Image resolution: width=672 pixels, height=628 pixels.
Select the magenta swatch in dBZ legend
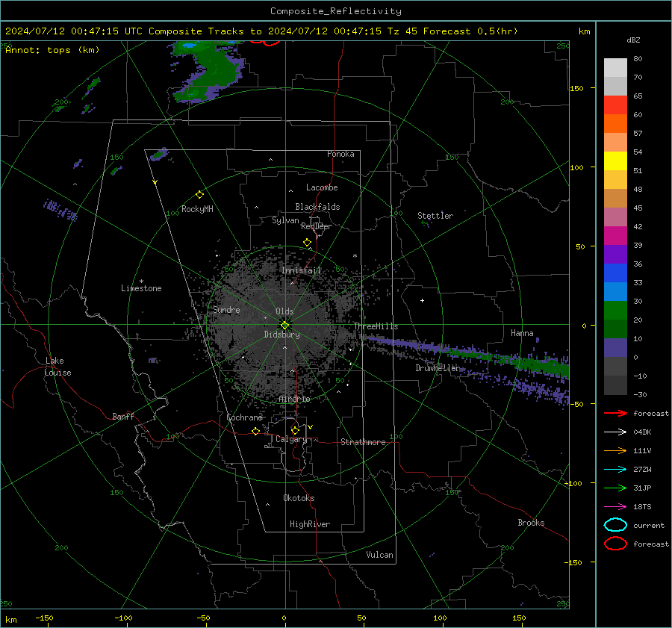pos(615,235)
